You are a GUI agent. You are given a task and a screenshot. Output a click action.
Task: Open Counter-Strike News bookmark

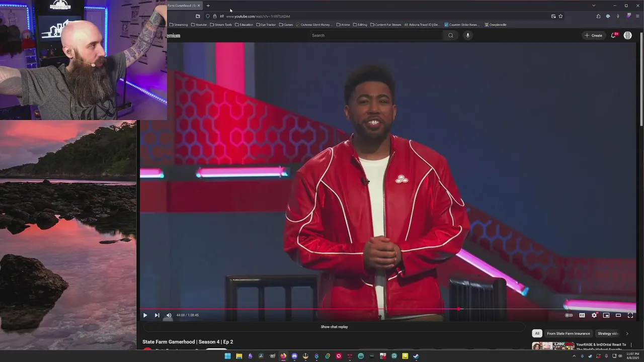(x=462, y=25)
